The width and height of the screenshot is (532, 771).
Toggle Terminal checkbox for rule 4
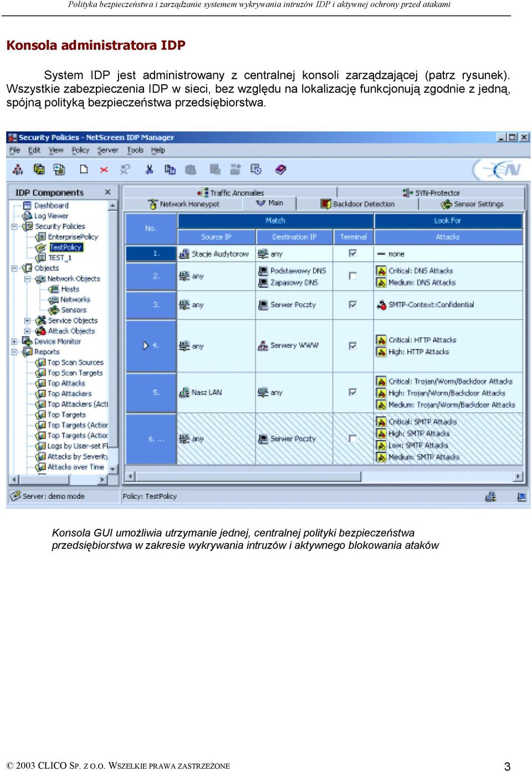(x=352, y=346)
